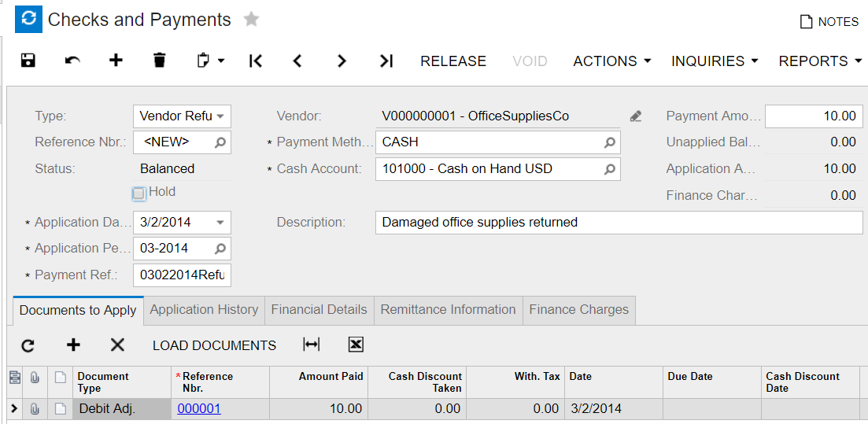This screenshot has width=868, height=424.
Task: Switch to Finance Charges tab
Action: point(579,309)
